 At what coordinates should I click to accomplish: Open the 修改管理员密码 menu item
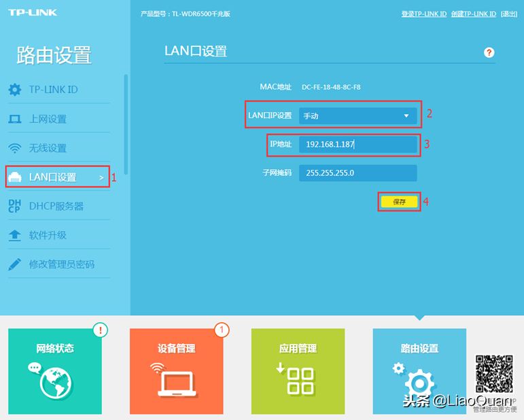[59, 264]
